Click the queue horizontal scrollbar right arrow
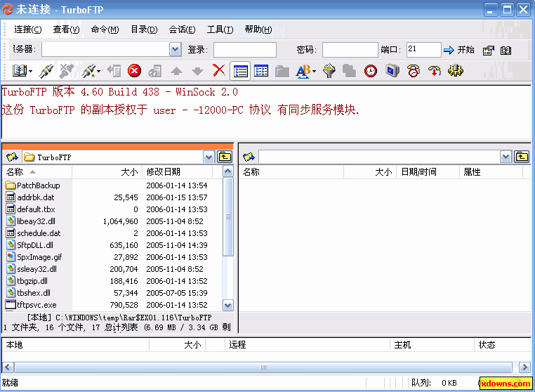This screenshot has height=392, width=535. [x=524, y=367]
